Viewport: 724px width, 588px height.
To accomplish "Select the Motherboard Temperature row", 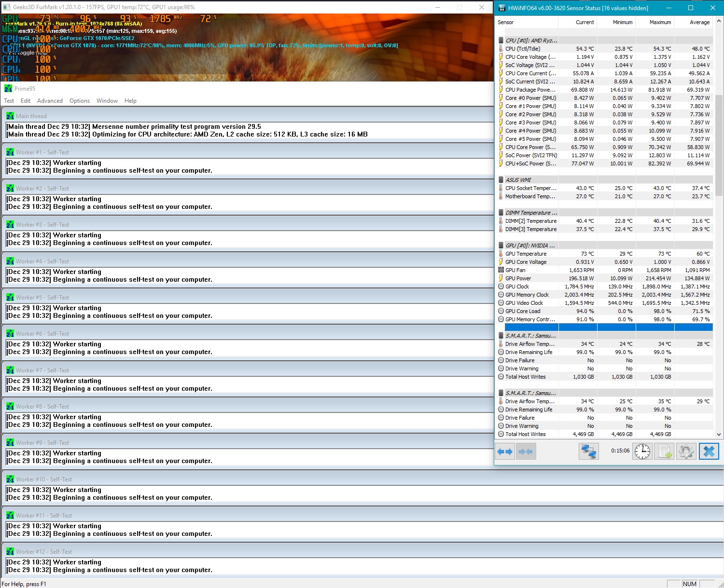I will pos(605,196).
